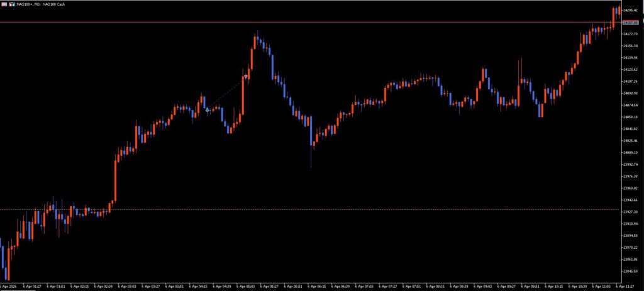This screenshot has height=291, width=644.
Task: Click the 6 Apr 08:15 time label
Action: pos(436,286)
